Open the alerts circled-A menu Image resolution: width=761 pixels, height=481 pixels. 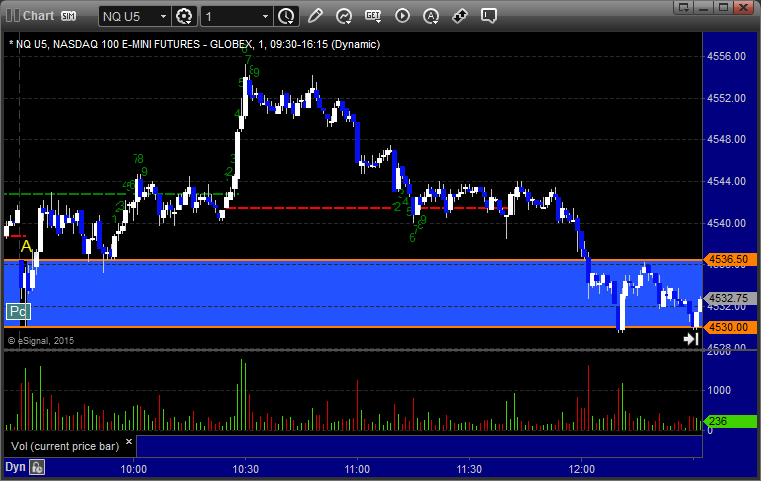(x=431, y=16)
